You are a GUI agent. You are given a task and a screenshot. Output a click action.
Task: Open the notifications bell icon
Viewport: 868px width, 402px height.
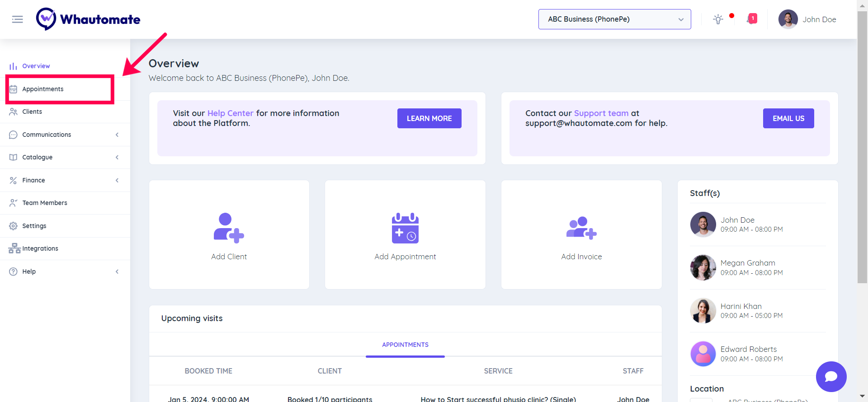click(x=751, y=19)
